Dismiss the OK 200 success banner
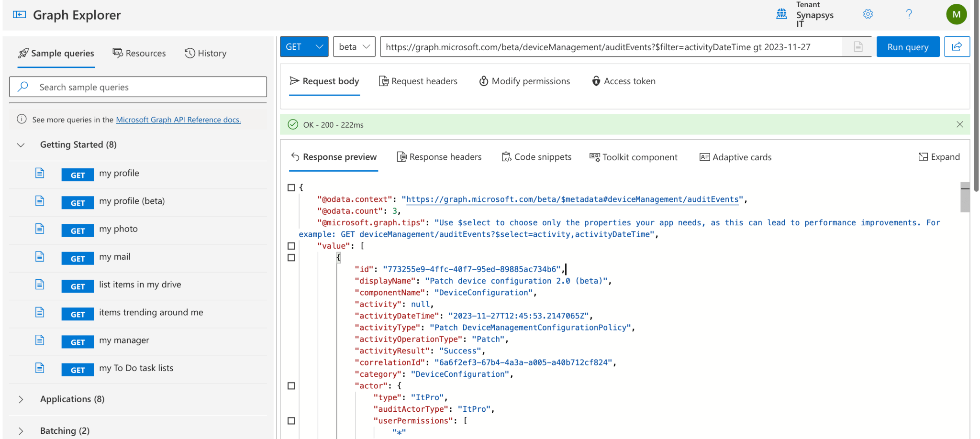The height and width of the screenshot is (439, 980). tap(960, 124)
